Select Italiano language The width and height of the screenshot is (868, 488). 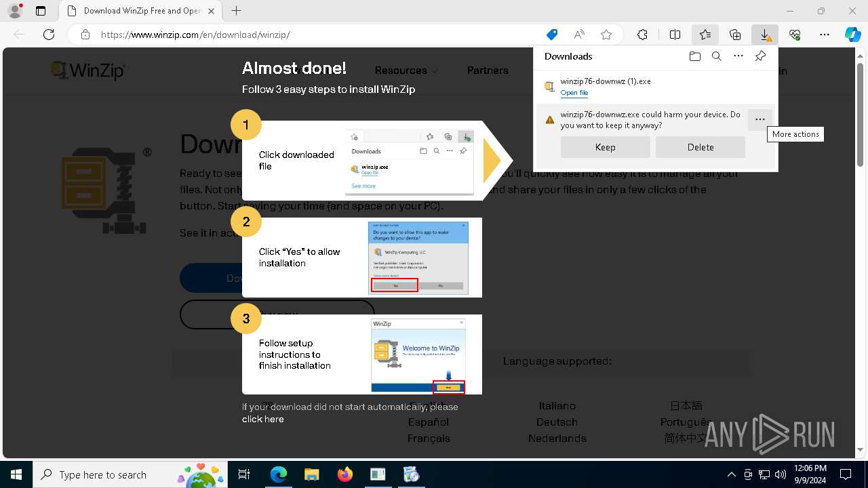click(557, 406)
